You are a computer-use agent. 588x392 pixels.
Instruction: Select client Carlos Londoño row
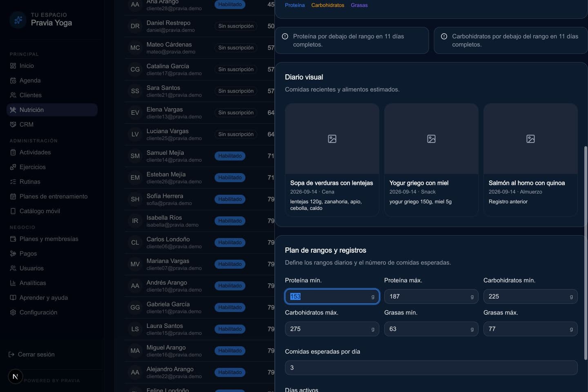(199, 243)
